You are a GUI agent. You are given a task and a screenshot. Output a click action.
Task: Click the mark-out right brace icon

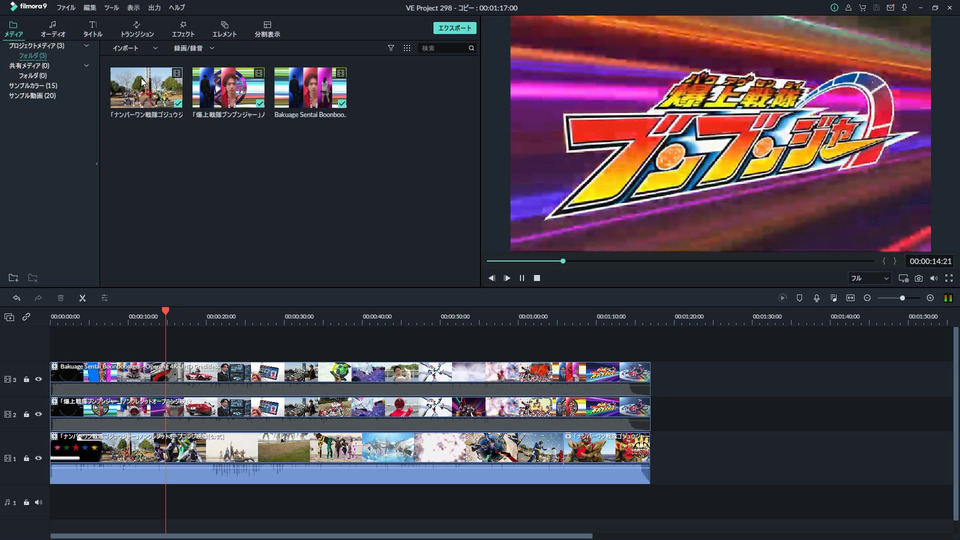point(894,261)
